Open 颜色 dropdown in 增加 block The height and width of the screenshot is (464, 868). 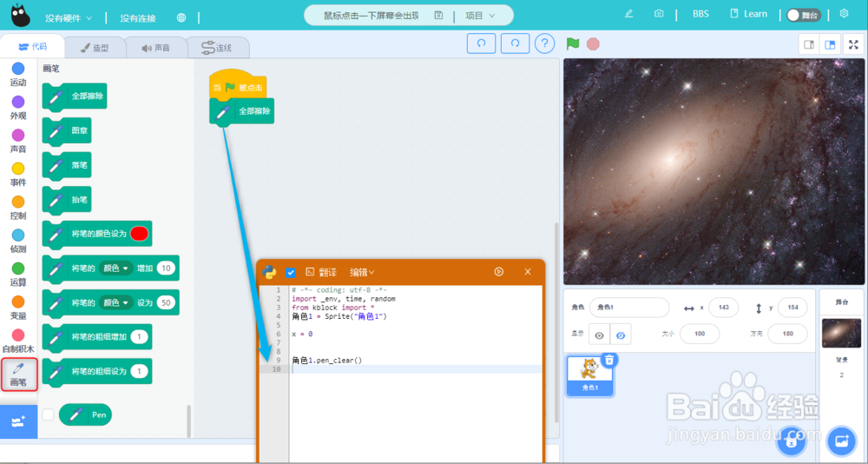point(116,268)
